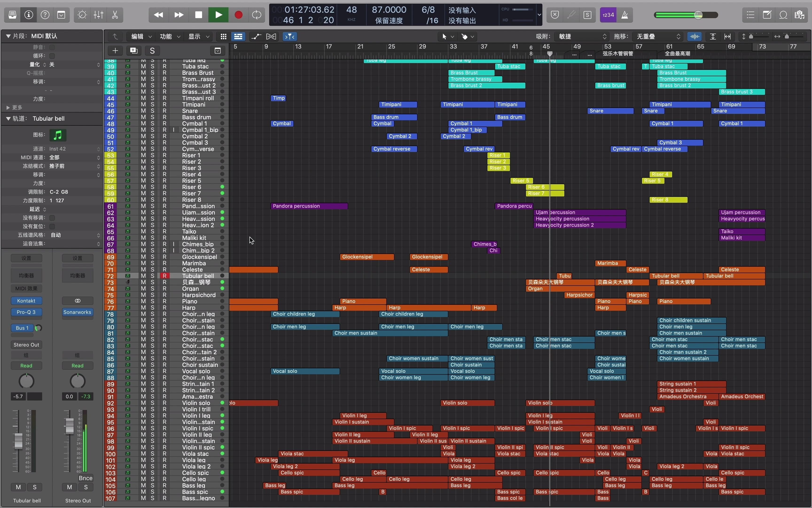Screen dimensions: 812x508
Task: Open Smart Controls dial icon
Action: (x=82, y=15)
